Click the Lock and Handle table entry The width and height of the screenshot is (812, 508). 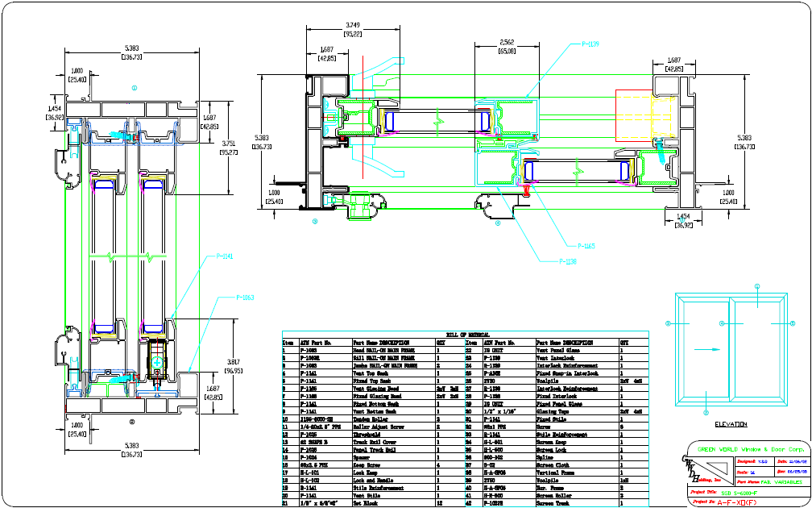click(373, 480)
